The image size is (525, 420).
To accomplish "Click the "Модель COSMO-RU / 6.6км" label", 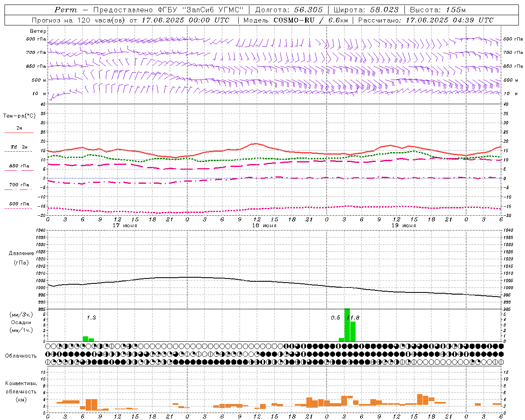I will (x=296, y=20).
